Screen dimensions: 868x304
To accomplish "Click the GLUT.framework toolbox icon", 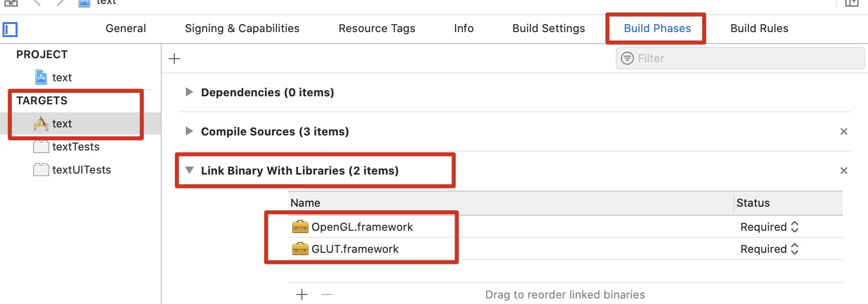I will coord(300,249).
